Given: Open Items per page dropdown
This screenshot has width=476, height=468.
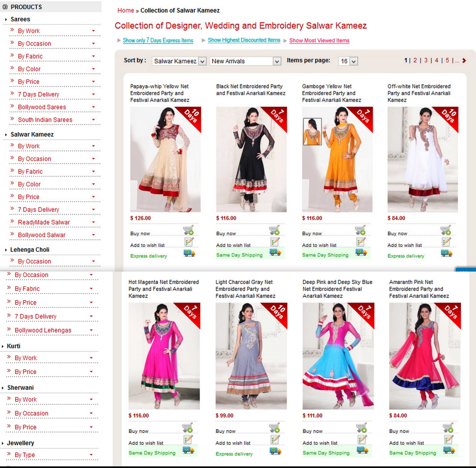Looking at the screenshot, I should [348, 61].
